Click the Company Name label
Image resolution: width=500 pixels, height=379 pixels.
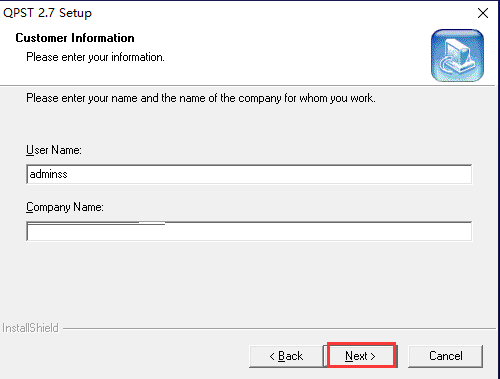65,207
